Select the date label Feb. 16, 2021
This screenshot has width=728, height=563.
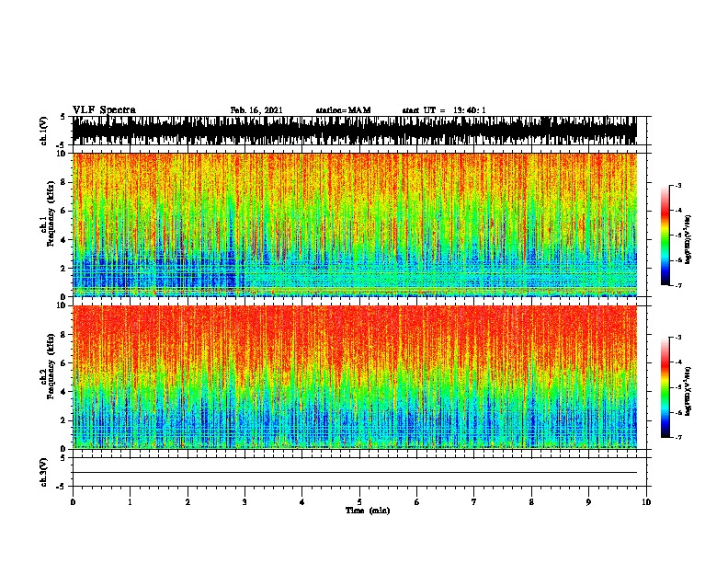[256, 110]
